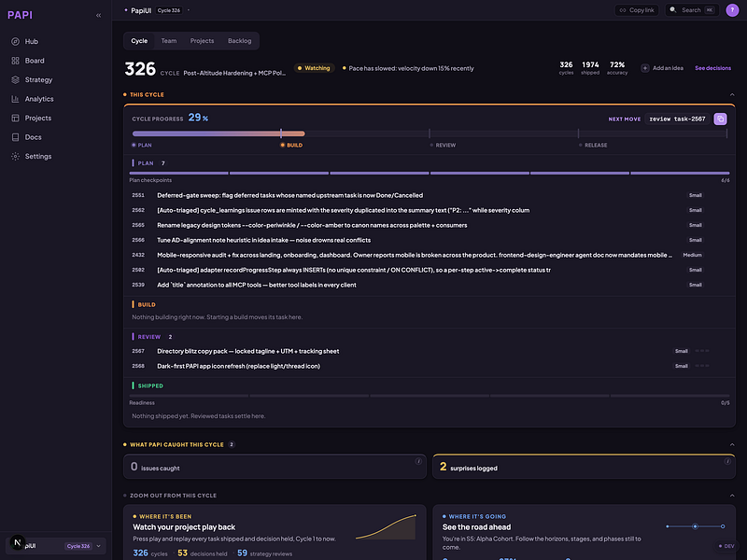Click the pace slowed velocity notice
Screen dimensions: 747x560
[408, 68]
